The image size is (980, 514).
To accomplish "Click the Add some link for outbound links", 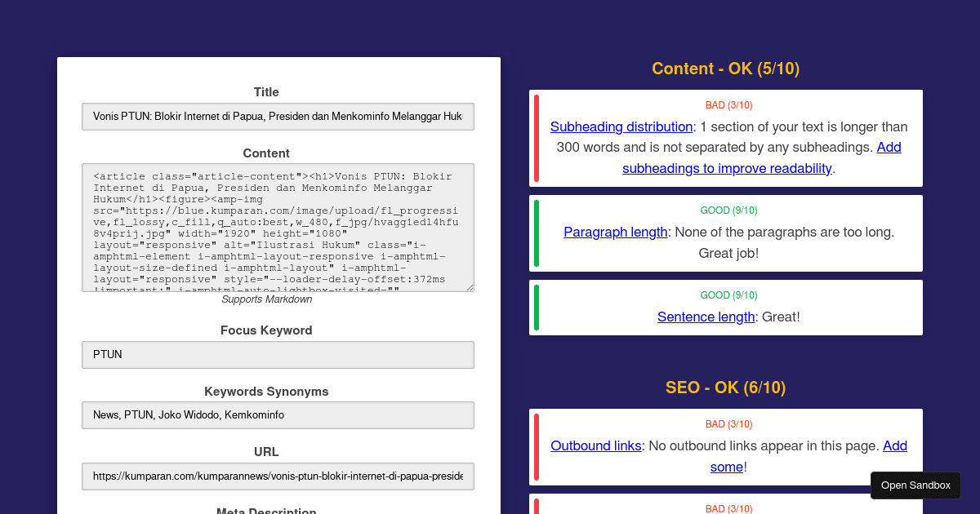I will click(726, 467).
